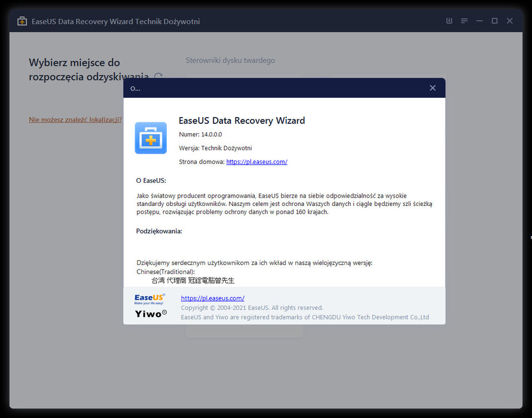Image resolution: width=532 pixels, height=418 pixels.
Task: Open the pl.easeus.com link beside Strona domowa
Action: click(x=257, y=162)
